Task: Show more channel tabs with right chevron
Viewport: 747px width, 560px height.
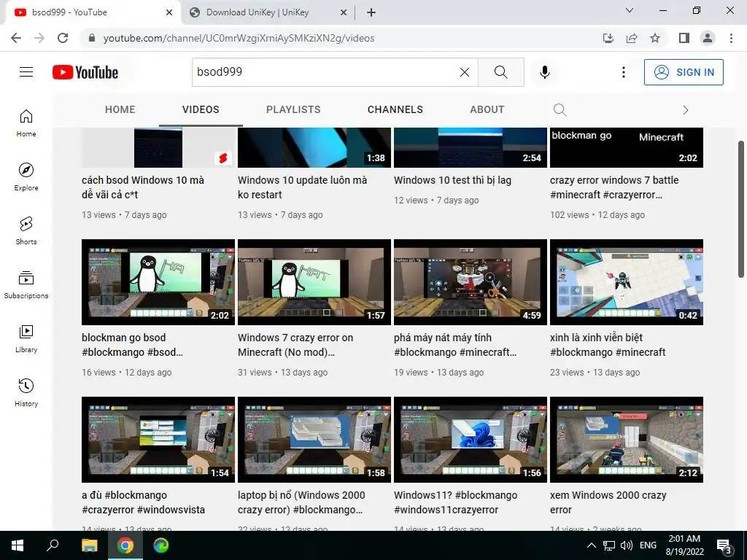Action: click(685, 110)
